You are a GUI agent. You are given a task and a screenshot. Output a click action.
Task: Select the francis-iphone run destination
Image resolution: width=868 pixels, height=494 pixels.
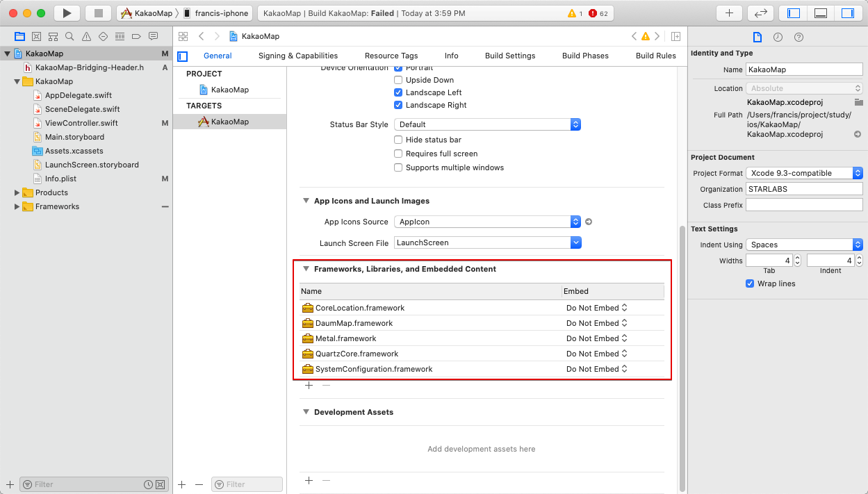[x=215, y=13]
